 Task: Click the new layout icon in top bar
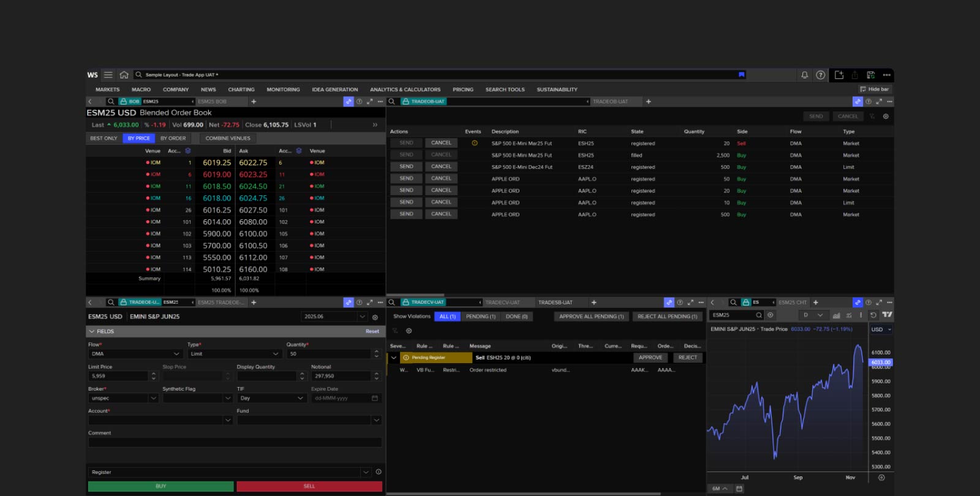click(839, 75)
